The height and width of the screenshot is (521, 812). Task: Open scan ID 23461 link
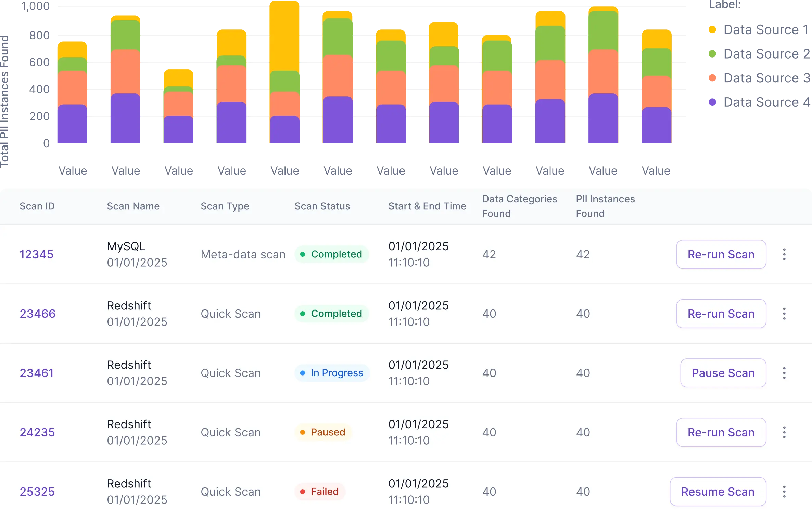(37, 373)
